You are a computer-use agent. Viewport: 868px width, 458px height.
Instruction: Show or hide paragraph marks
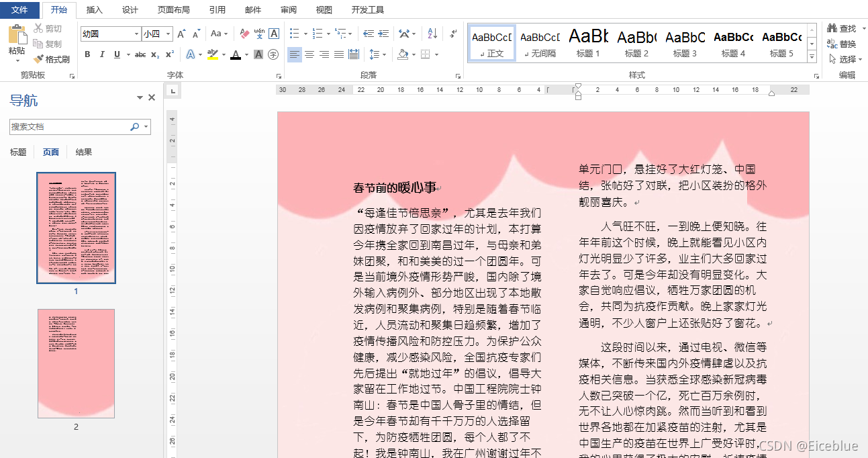tap(453, 34)
